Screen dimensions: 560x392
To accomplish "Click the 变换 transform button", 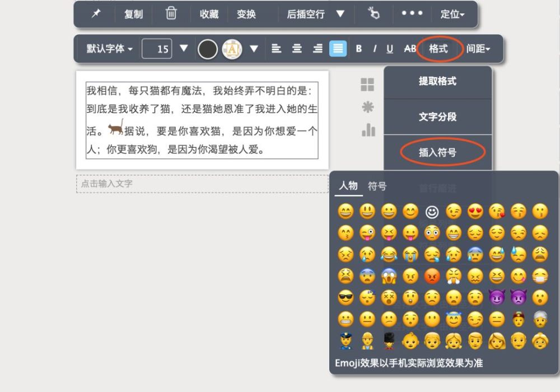I will pos(246,14).
